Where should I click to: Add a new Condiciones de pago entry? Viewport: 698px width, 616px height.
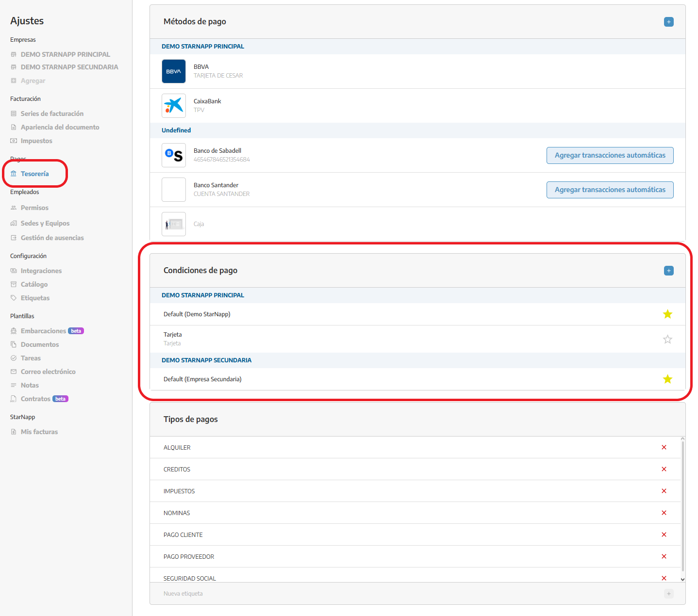tap(668, 271)
